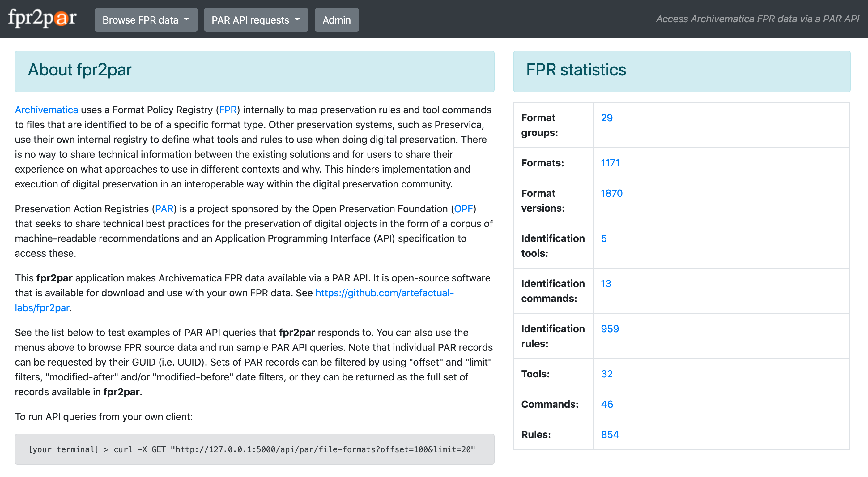View the 959 identification rules
The width and height of the screenshot is (868, 477).
[610, 329]
